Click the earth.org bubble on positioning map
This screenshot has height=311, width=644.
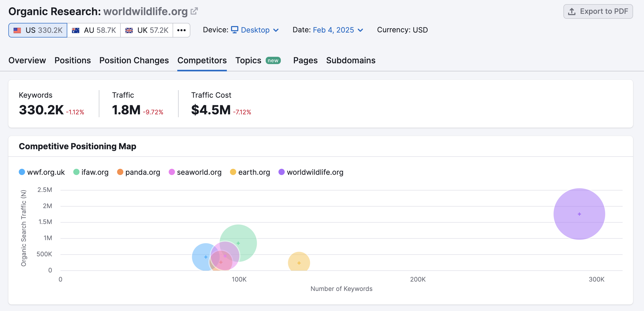pos(299,263)
